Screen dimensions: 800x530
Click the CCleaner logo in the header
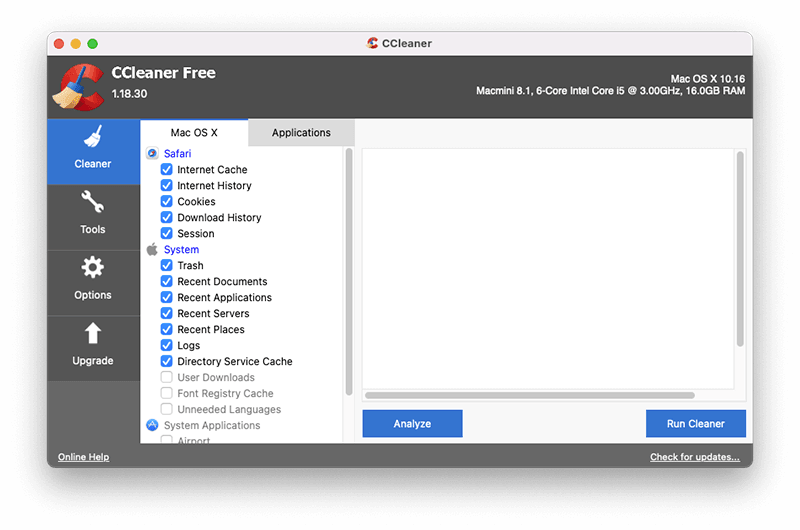pyautogui.click(x=79, y=87)
